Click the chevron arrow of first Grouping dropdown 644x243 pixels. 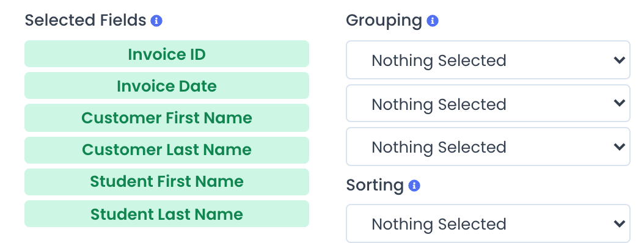coord(620,60)
